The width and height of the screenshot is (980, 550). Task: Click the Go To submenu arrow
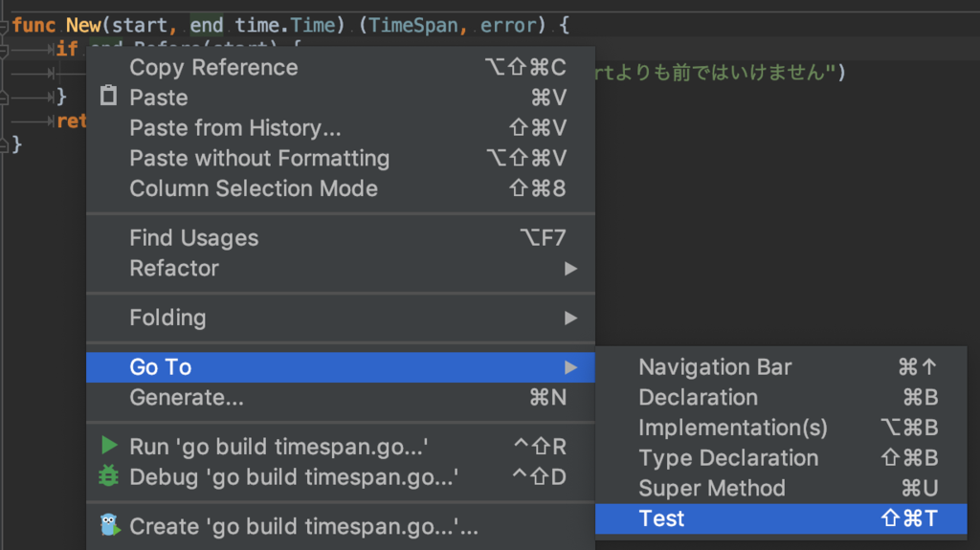click(570, 367)
